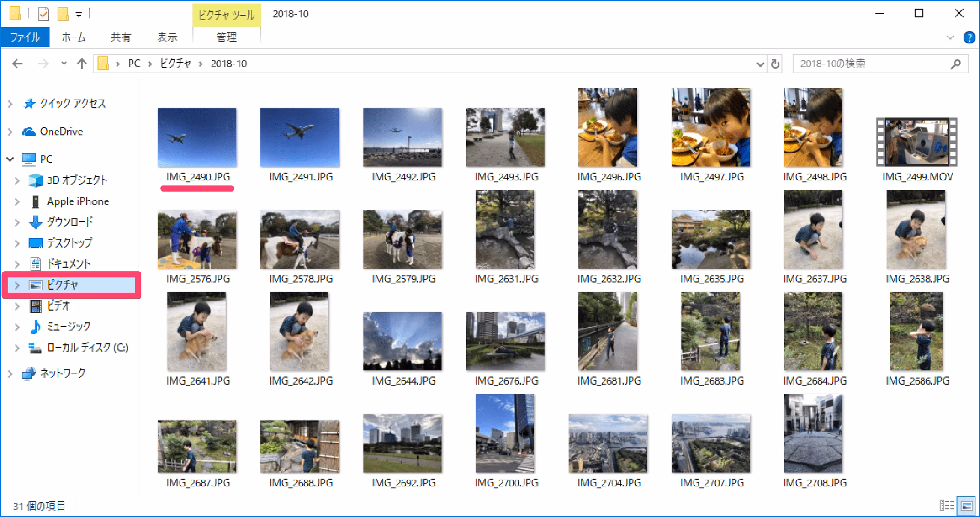Click the Forward navigation arrow
The width and height of the screenshot is (980, 517).
44,63
